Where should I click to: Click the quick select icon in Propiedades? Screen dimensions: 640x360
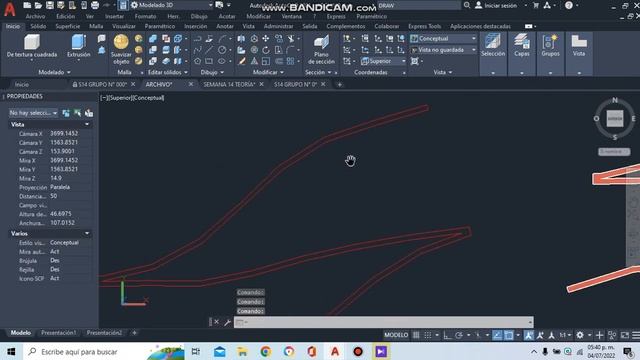coord(89,113)
